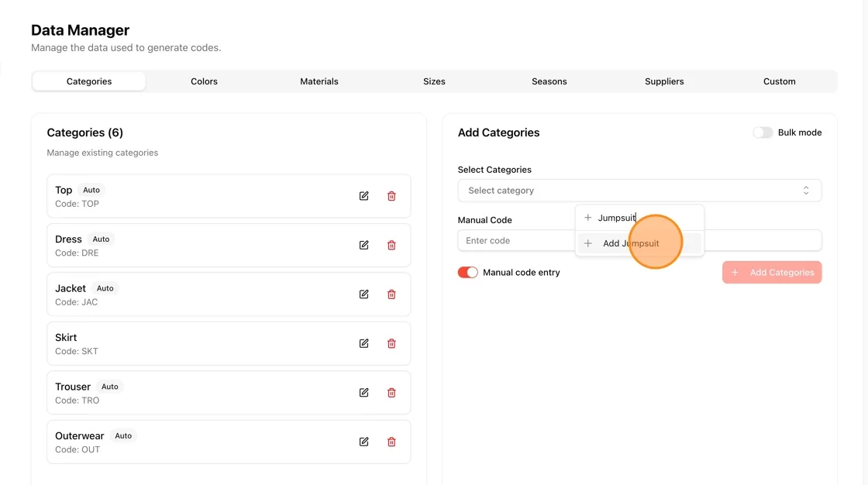Choose the Add Jumpsuit option
Viewport: 868px width, 485px height.
click(x=639, y=243)
